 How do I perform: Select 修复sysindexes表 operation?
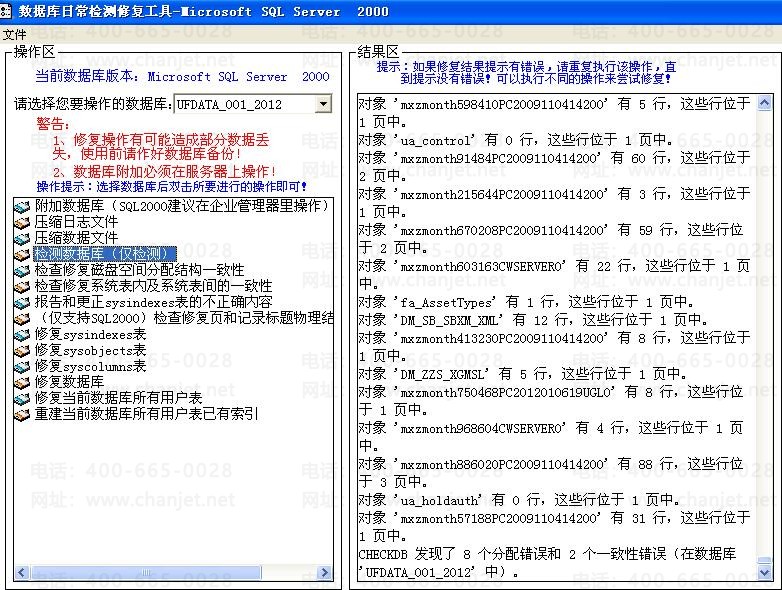[x=90, y=334]
